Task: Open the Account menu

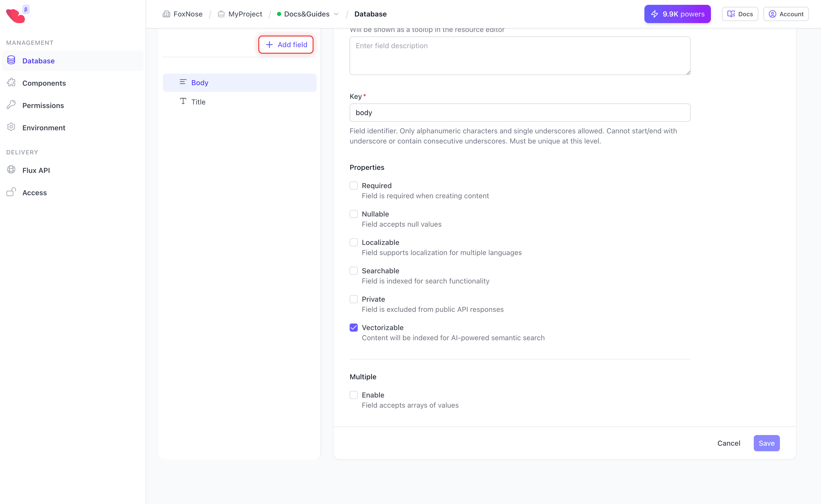Action: point(786,14)
